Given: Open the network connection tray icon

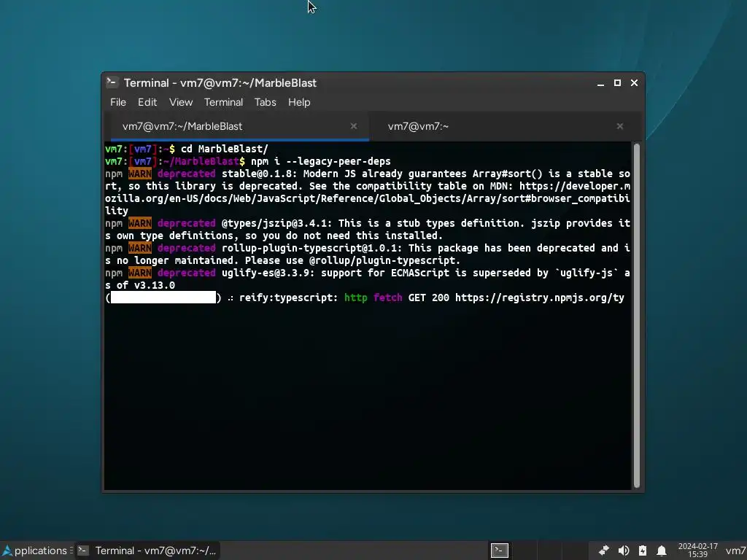Looking at the screenshot, I should pos(603,551).
